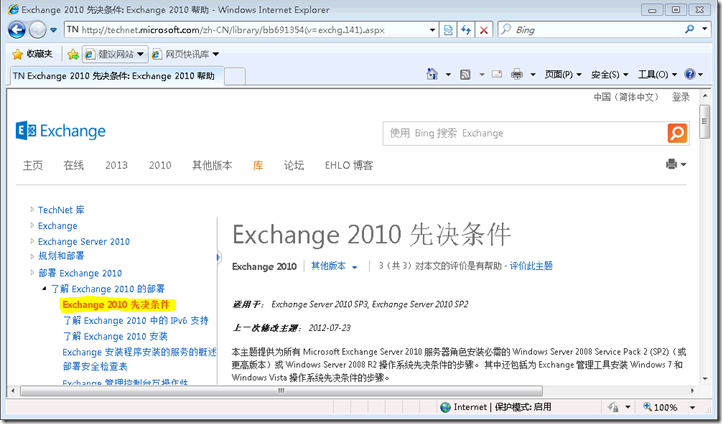Open the 2010 navigation item
722x424 pixels.
tap(160, 165)
